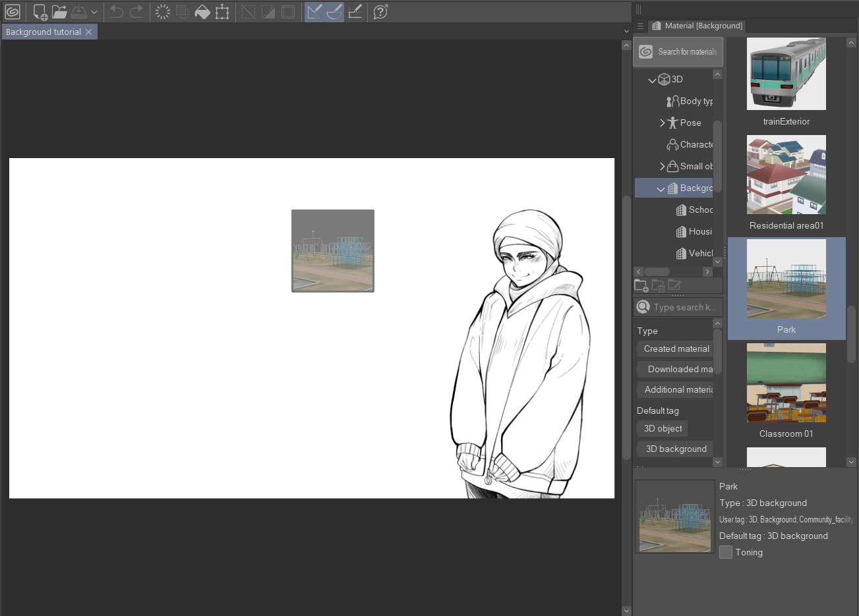Click the New canvas icon
This screenshot has width=859, height=616.
coord(40,12)
